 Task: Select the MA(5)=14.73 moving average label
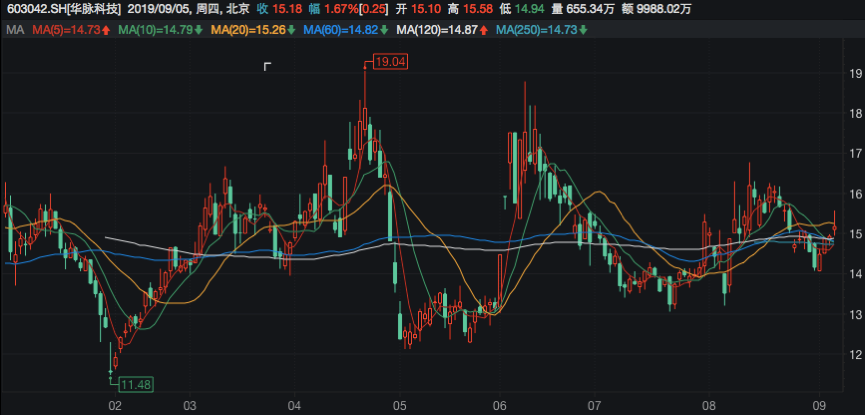[x=64, y=30]
